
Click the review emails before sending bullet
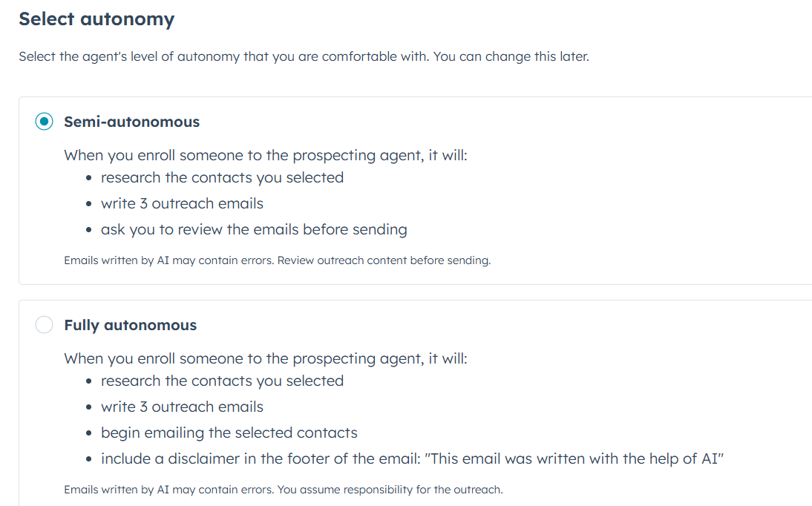(255, 229)
